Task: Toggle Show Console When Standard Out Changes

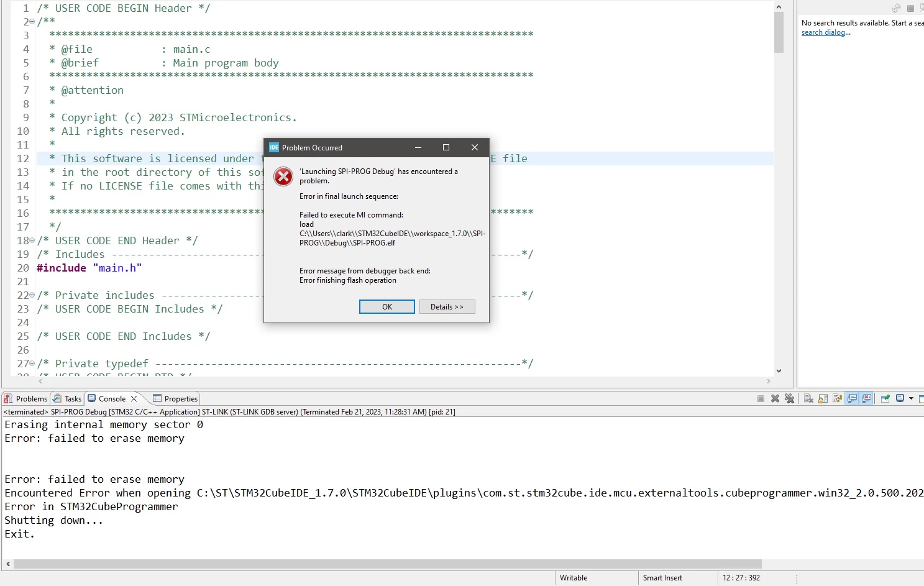Action: [852, 399]
